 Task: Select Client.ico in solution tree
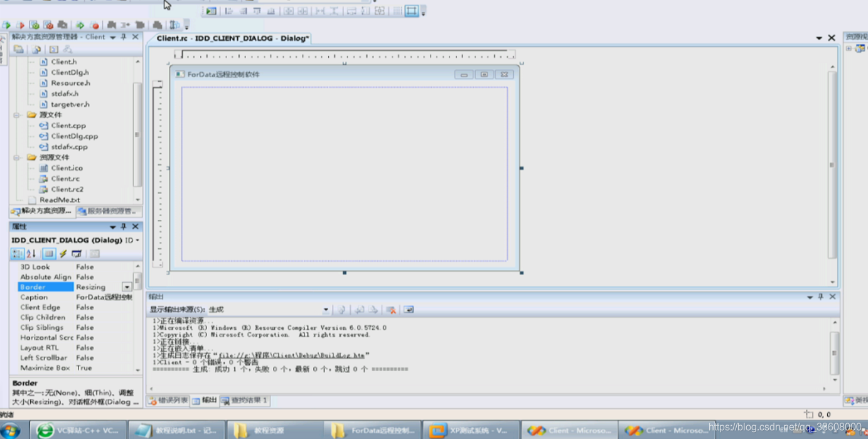[x=67, y=168]
